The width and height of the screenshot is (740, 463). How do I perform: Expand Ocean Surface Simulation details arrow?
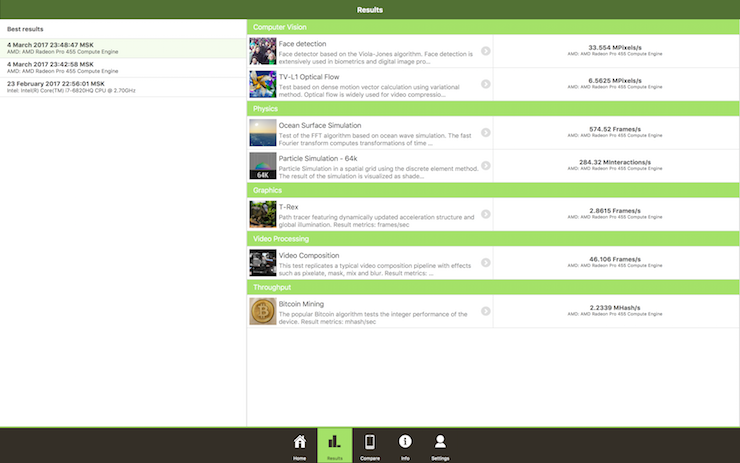(486, 133)
